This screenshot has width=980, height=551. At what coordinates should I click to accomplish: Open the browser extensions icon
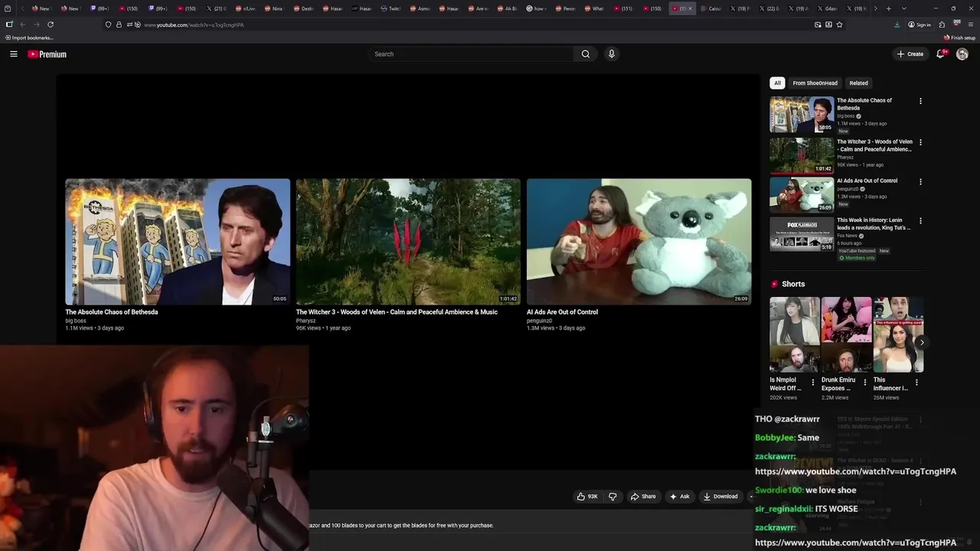click(942, 24)
